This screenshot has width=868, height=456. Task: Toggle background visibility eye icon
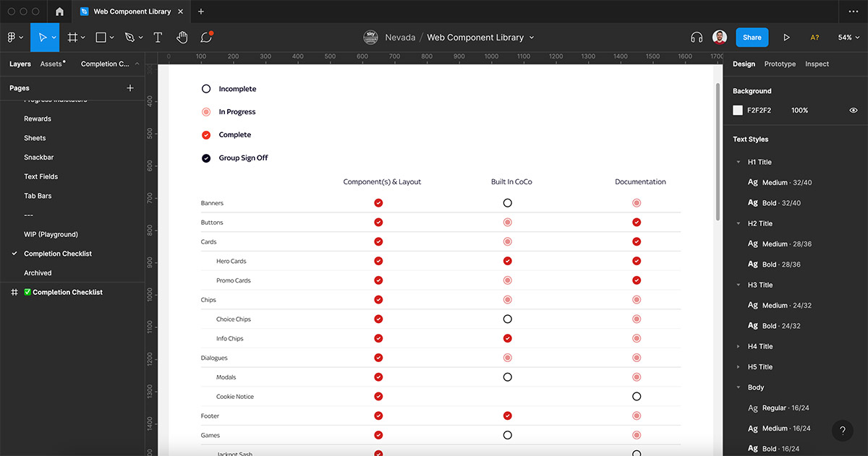point(854,111)
